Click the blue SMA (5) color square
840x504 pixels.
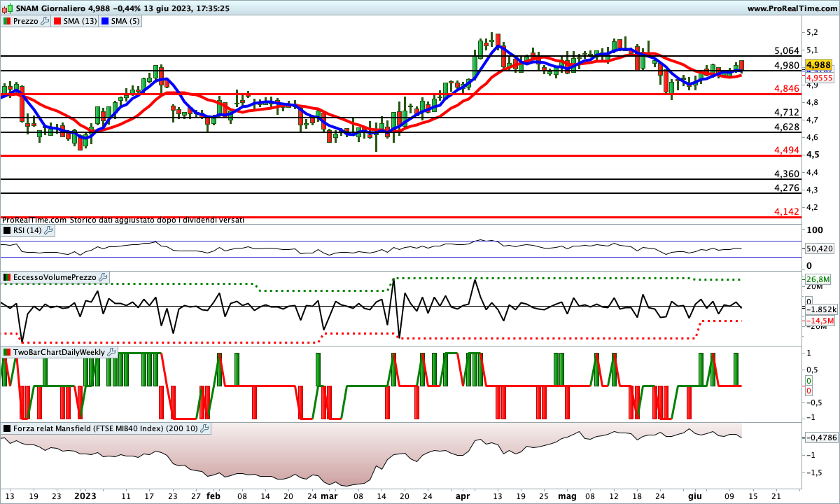106,21
